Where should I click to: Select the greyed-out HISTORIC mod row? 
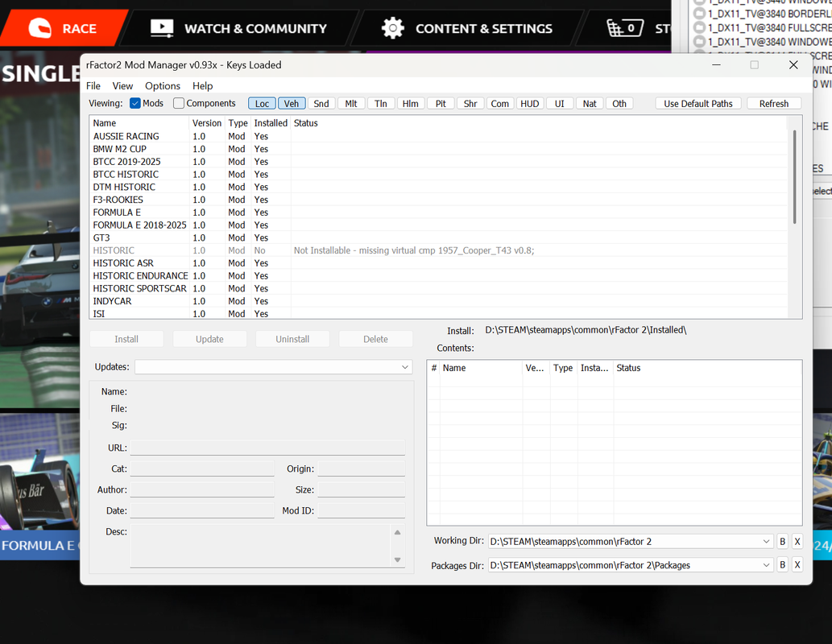438,250
